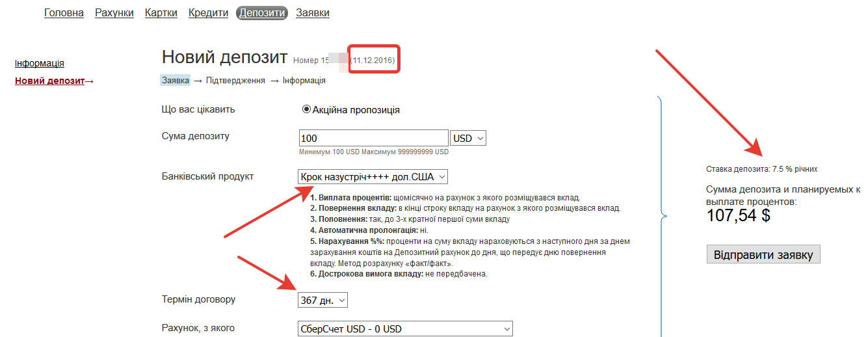Open the СберСчет USD account dropdown

[405, 329]
